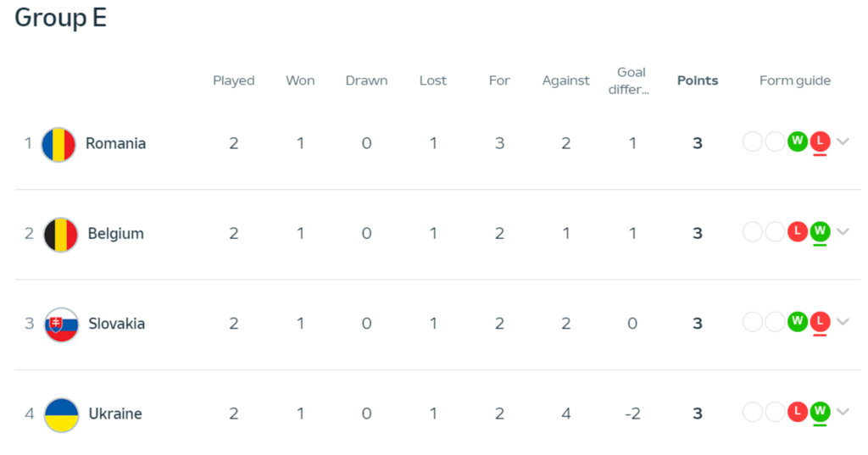The height and width of the screenshot is (455, 868).
Task: Open the Ukraine team link
Action: click(x=115, y=414)
